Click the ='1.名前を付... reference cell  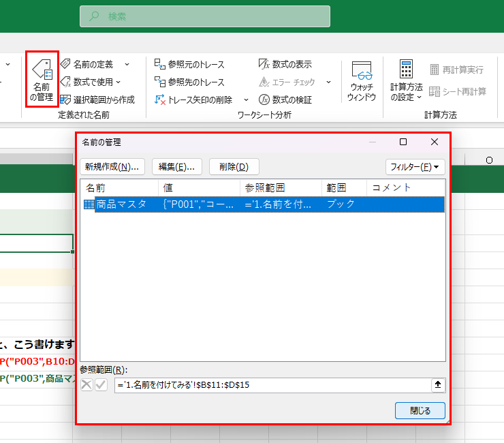278,204
